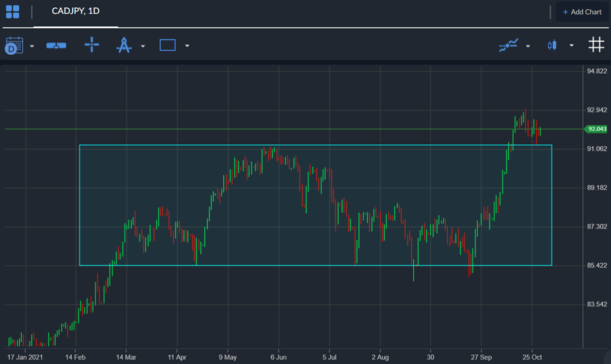Select the rectangle shape tool

168,45
